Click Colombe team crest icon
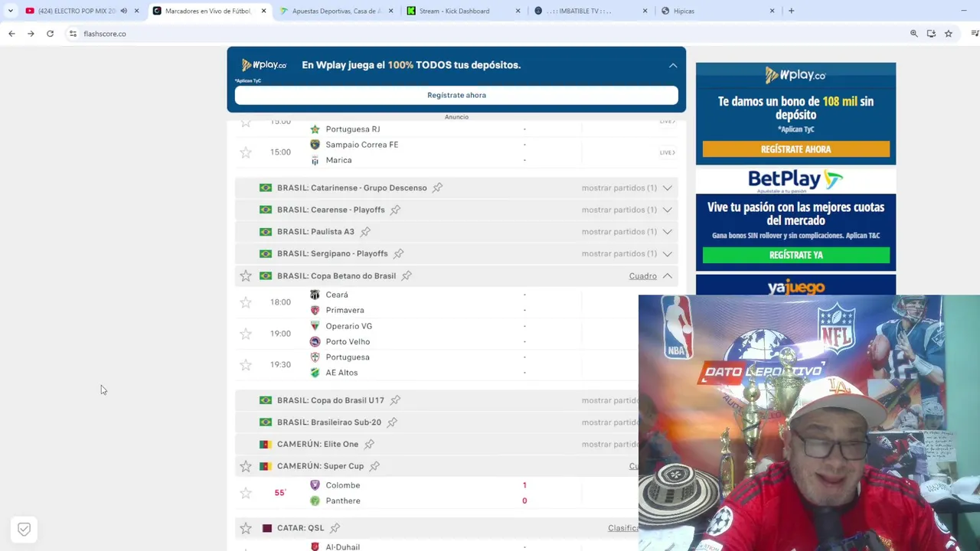 [315, 485]
